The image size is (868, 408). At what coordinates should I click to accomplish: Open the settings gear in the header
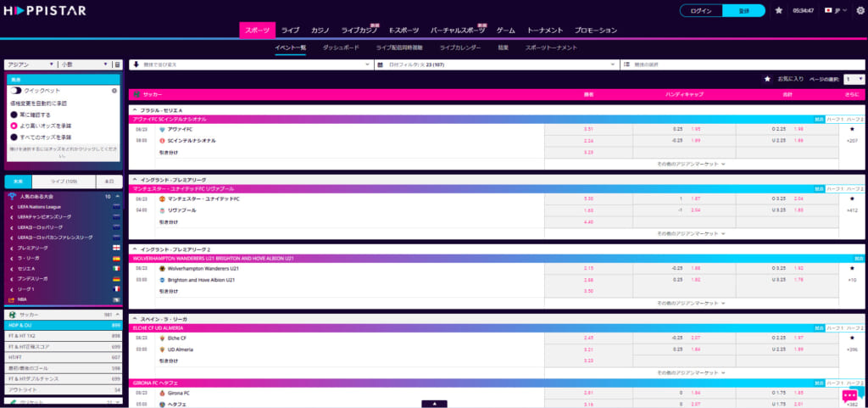[x=860, y=10]
